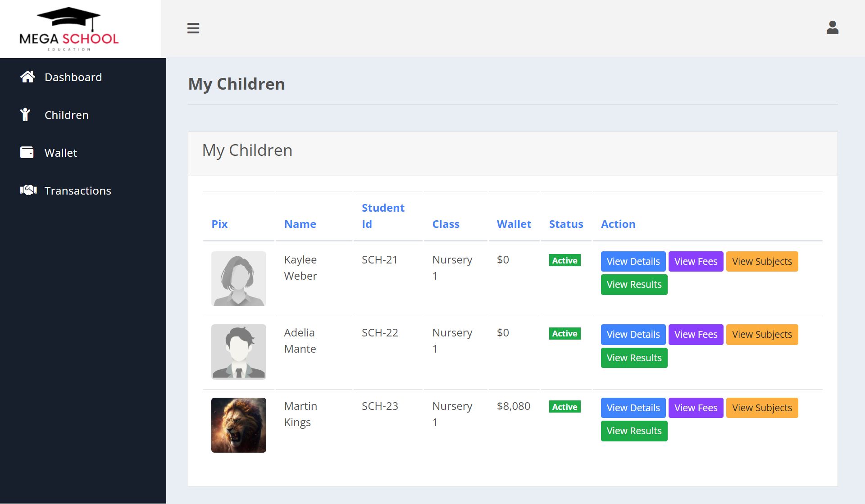Screen dimensions: 865x504
Task: Click the Transactions handshake icon
Action: point(28,191)
